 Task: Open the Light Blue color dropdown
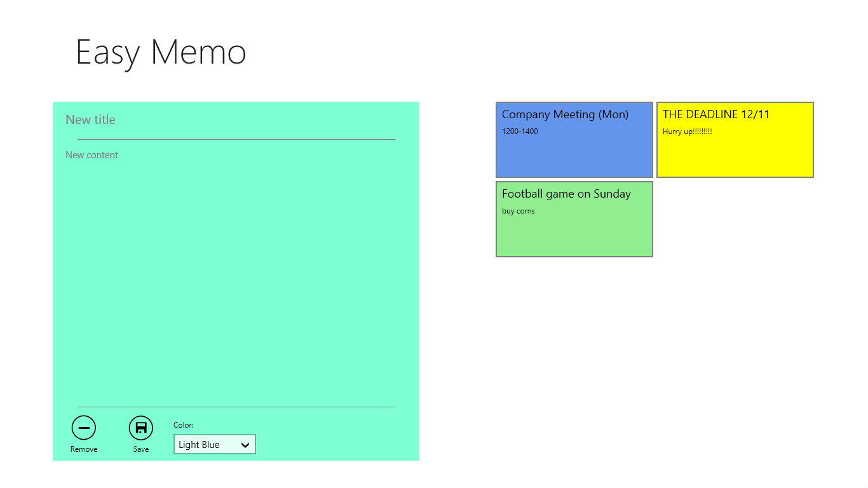(x=215, y=445)
